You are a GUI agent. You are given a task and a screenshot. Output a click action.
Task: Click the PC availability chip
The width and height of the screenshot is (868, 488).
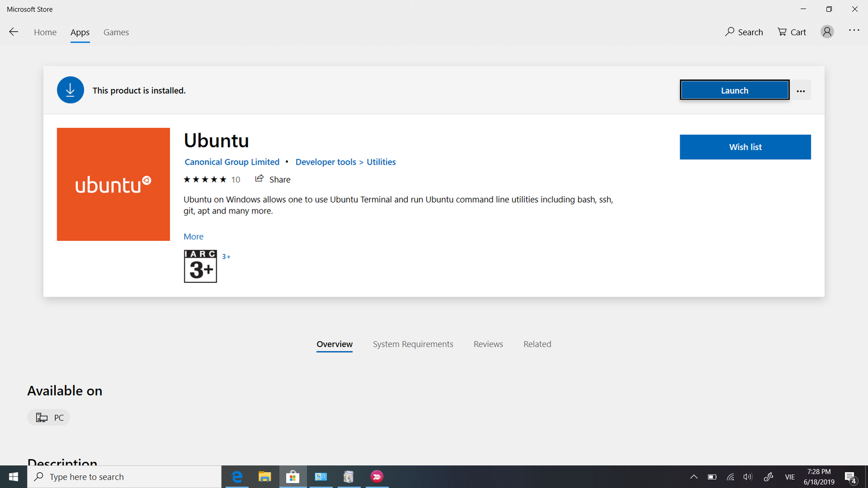pos(48,418)
